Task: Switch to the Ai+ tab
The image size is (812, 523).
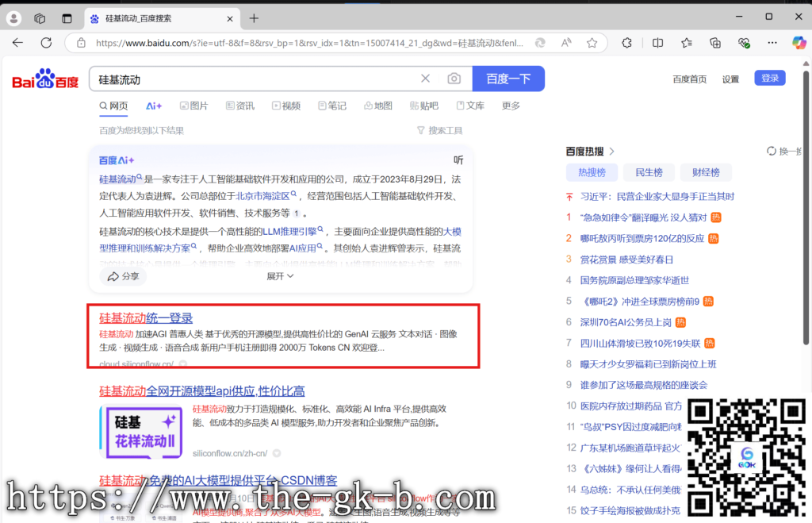Action: pyautogui.click(x=153, y=106)
